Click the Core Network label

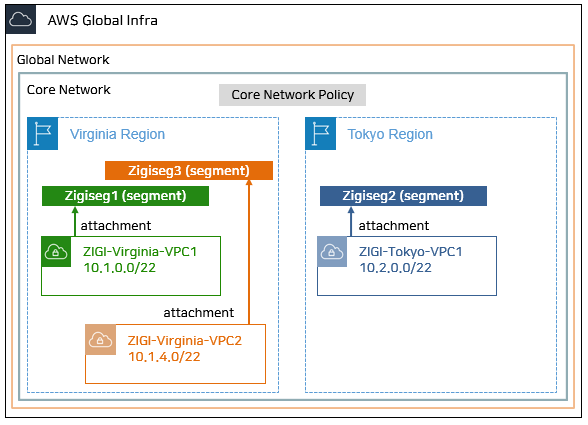pyautogui.click(x=69, y=90)
